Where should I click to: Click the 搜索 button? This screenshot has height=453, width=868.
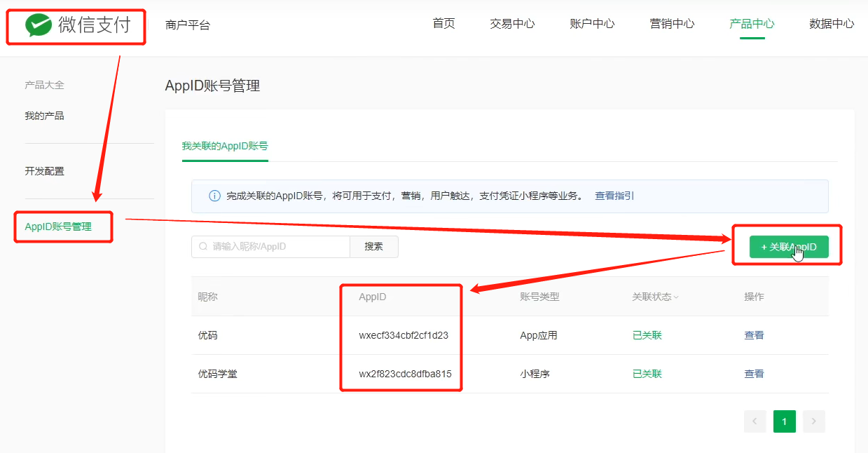(374, 247)
